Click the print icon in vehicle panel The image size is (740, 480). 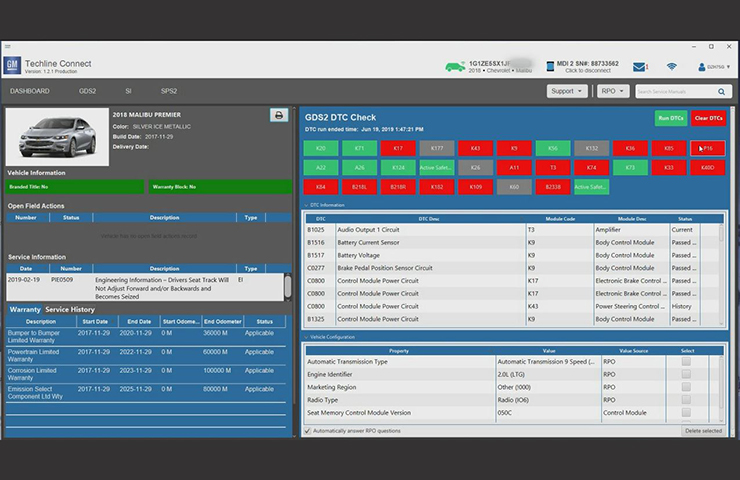279,115
